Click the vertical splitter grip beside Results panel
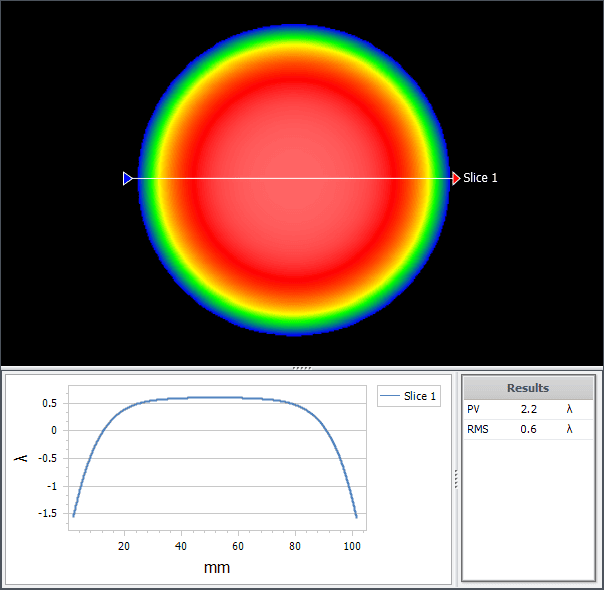Screen dimensions: 604x590 [x=456, y=479]
